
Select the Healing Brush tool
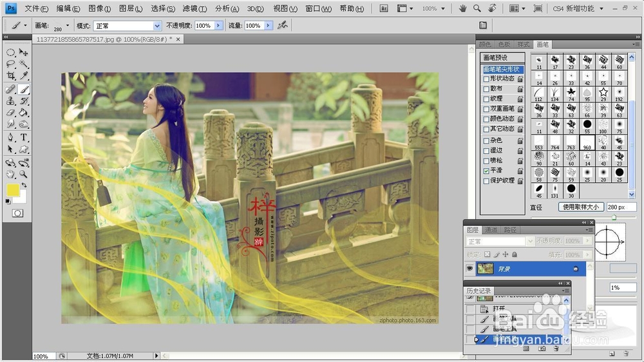point(11,89)
